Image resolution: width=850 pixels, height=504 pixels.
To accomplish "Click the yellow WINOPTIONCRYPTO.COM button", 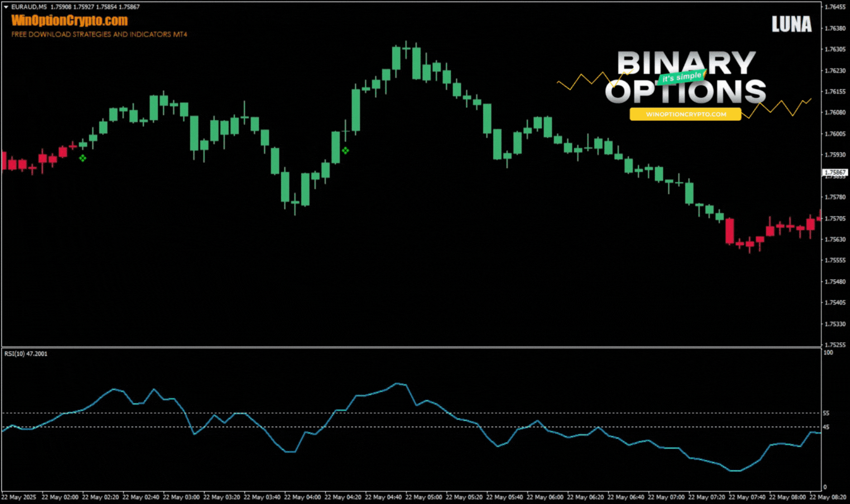I will pyautogui.click(x=685, y=114).
